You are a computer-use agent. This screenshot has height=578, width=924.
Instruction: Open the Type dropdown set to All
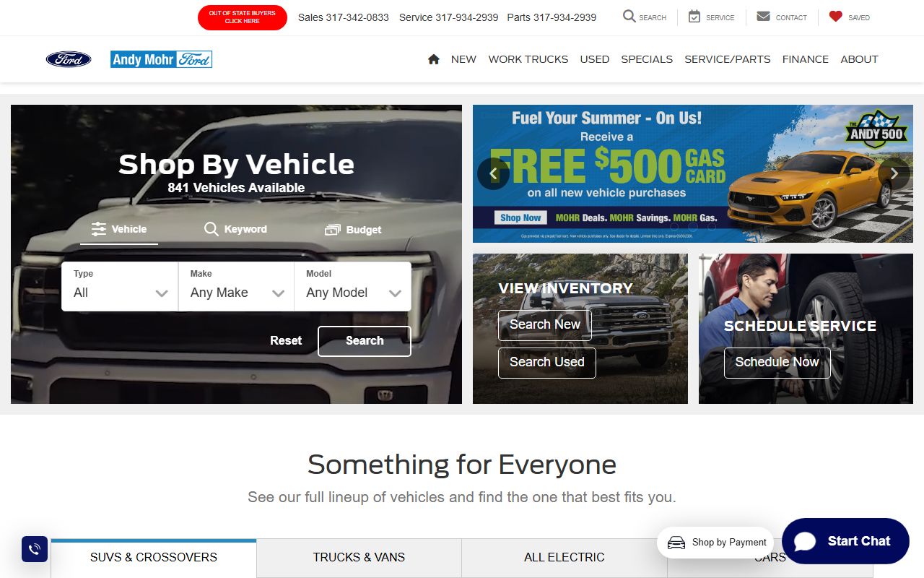coord(120,287)
